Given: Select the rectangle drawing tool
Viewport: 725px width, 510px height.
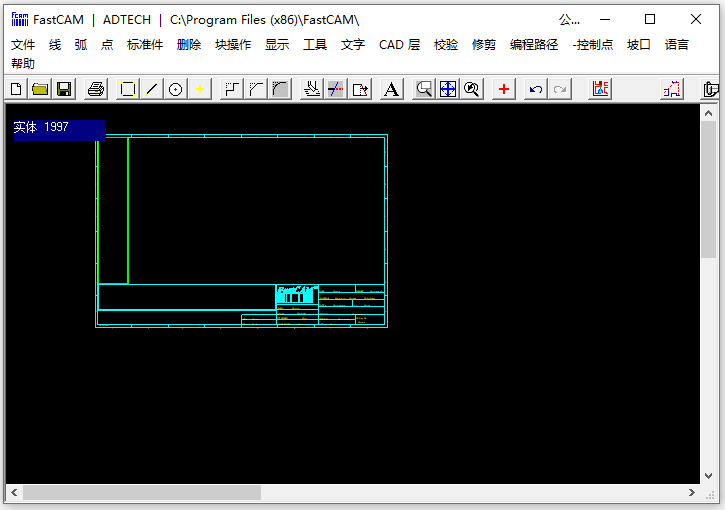Looking at the screenshot, I should pos(128,89).
